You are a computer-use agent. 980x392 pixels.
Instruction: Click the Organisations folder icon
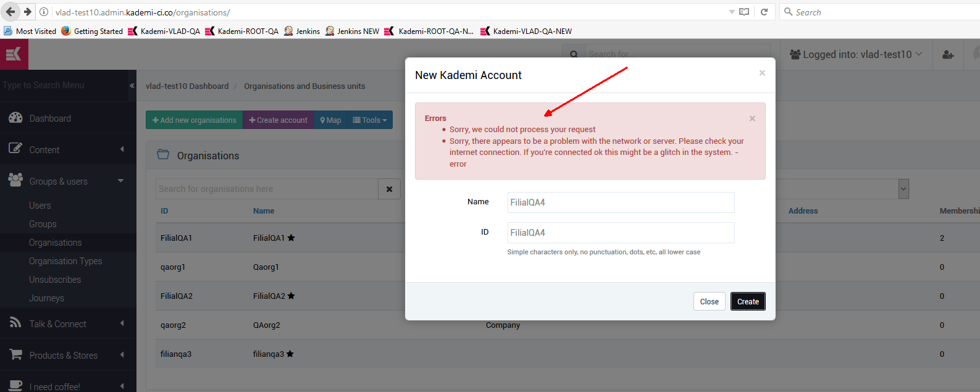coord(163,154)
